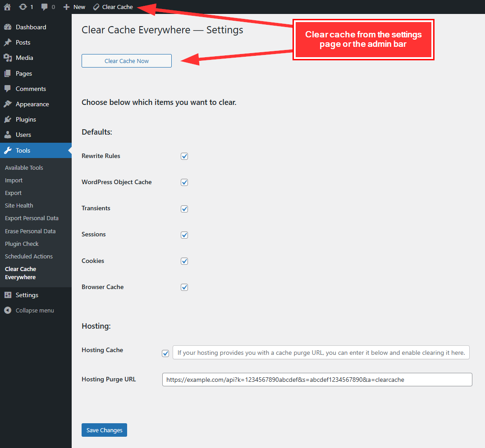Click the Clear Cache Now button
This screenshot has width=485, height=448.
coord(127,61)
